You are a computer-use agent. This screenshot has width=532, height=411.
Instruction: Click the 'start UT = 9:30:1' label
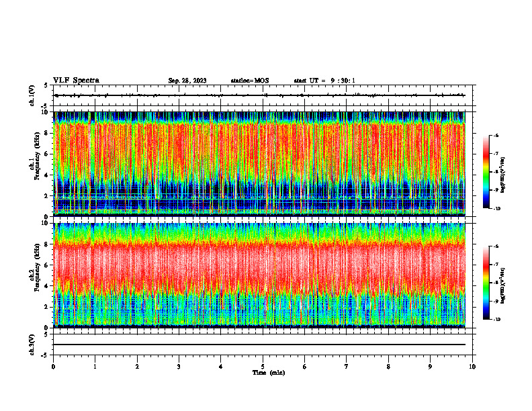pos(324,81)
